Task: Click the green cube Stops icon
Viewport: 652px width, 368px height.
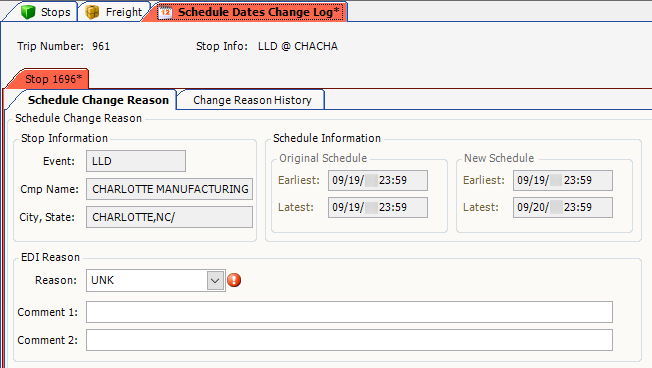Action: pyautogui.click(x=28, y=12)
